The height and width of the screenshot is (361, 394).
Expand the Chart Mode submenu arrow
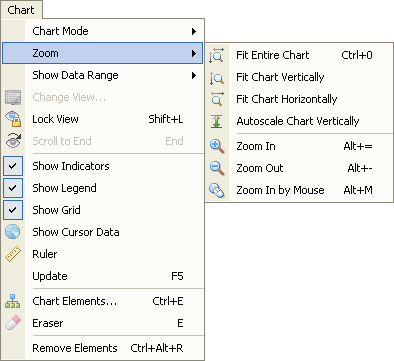(194, 31)
